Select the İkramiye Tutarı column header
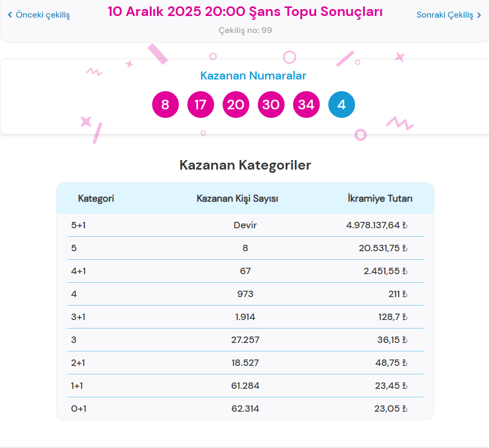The image size is (489, 448). pyautogui.click(x=380, y=198)
